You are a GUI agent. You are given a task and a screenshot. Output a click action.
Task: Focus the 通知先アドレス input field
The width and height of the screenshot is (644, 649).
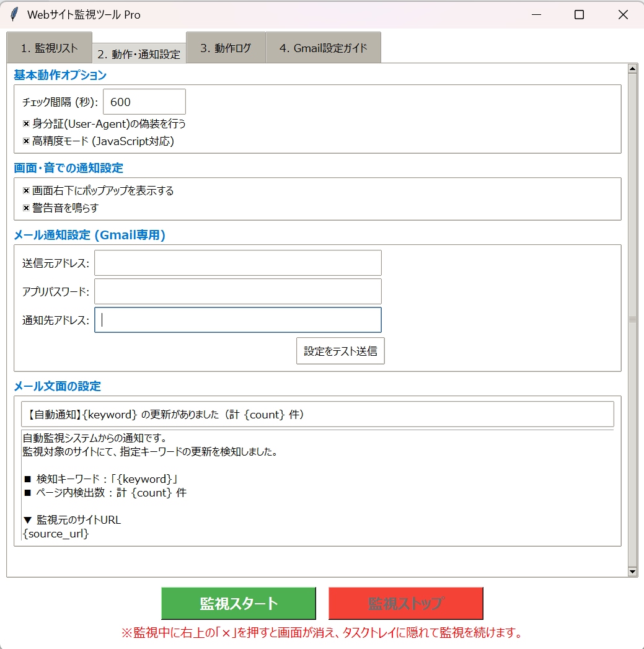238,320
